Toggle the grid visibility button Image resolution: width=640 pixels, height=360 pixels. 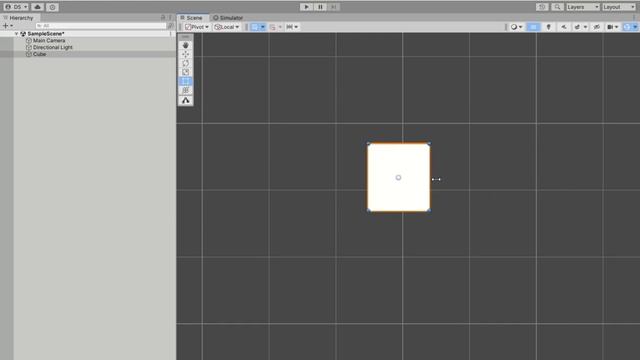(x=255, y=27)
